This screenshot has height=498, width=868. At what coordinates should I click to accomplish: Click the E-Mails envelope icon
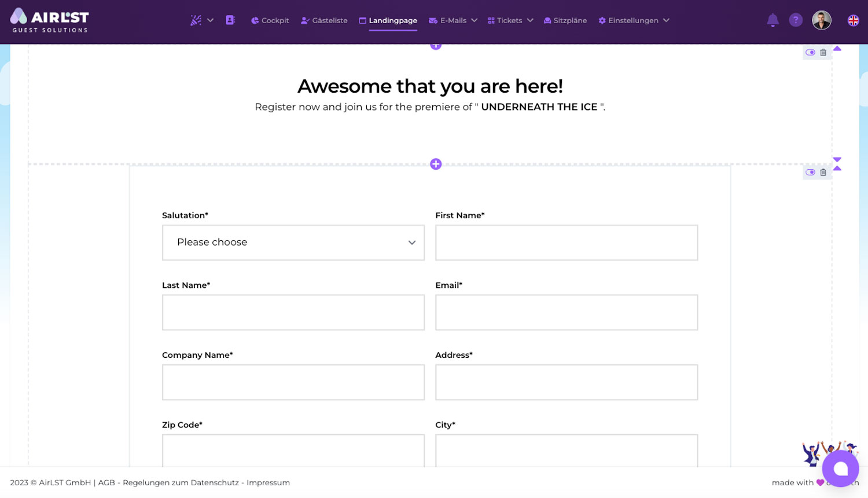pyautogui.click(x=433, y=20)
